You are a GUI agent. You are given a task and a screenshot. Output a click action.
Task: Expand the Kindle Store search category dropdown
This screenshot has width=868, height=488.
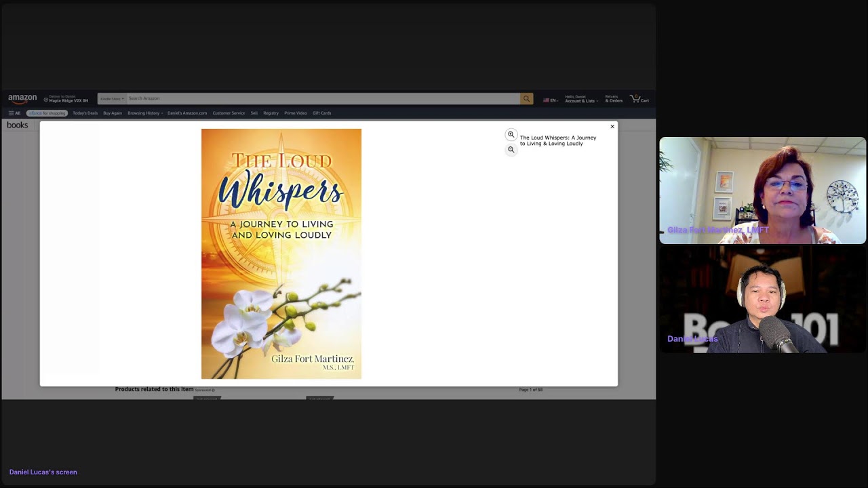pyautogui.click(x=112, y=99)
